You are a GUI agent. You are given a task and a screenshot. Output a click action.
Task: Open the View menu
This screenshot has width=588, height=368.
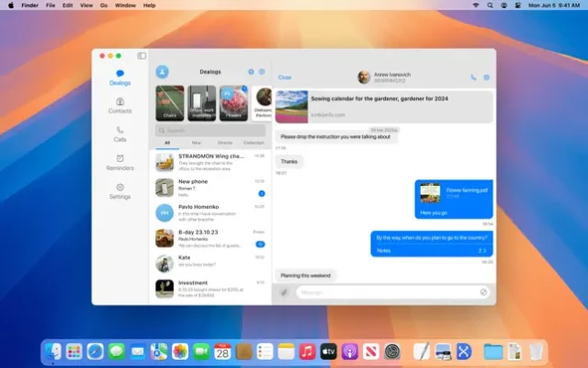coord(86,6)
